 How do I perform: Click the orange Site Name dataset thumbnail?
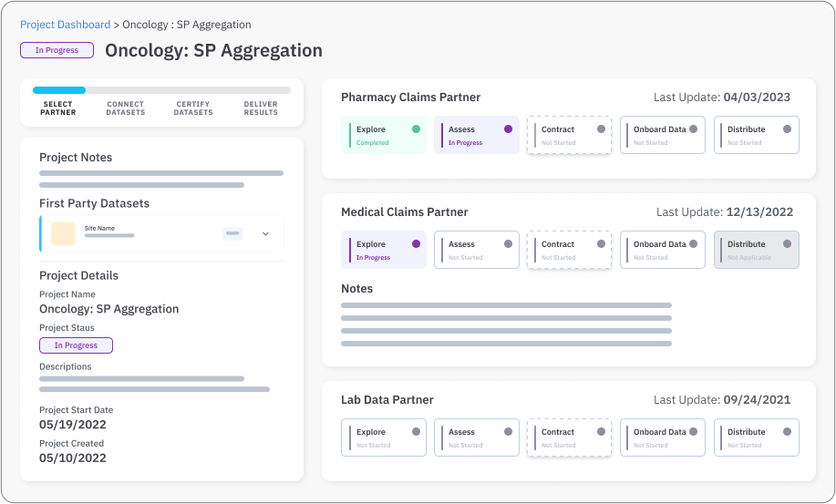pos(63,233)
